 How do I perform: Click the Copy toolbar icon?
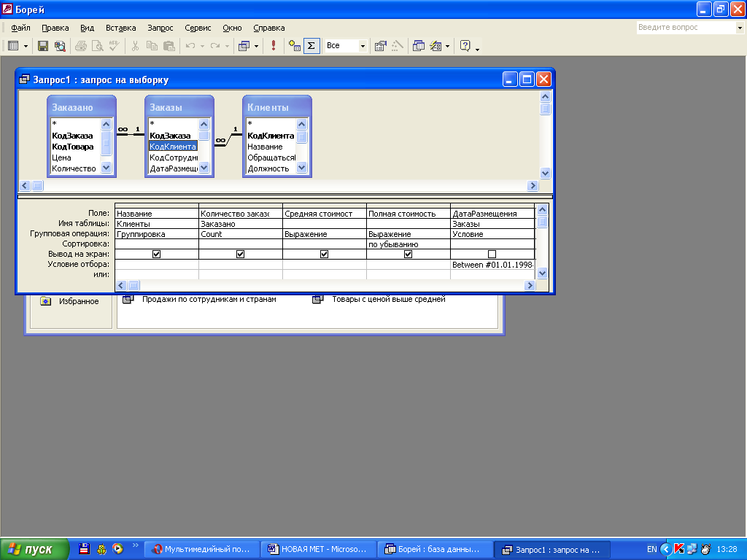152,46
